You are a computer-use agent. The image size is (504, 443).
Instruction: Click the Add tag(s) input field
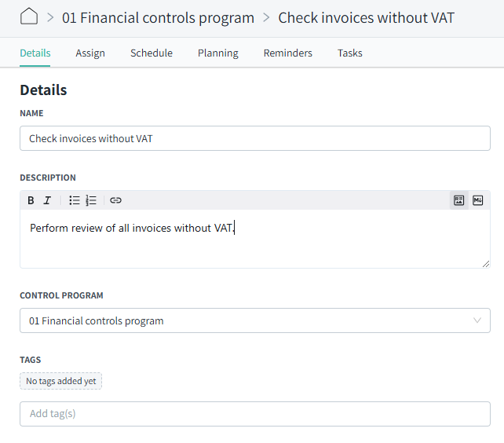tap(255, 414)
